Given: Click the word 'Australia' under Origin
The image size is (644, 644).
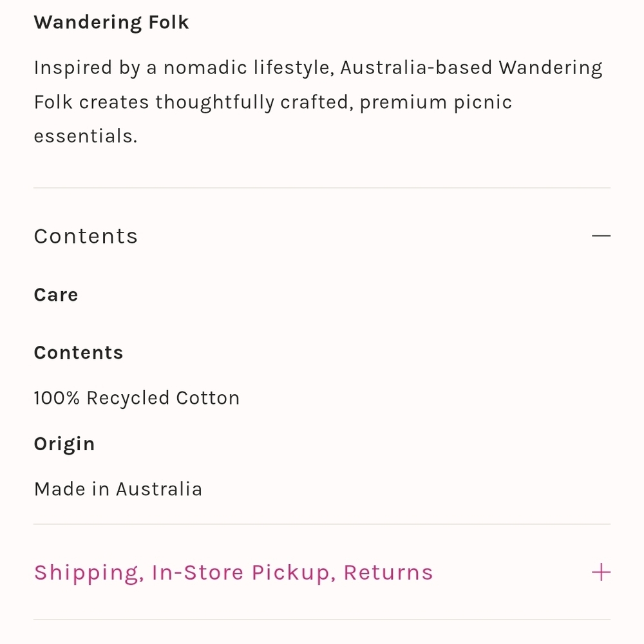Looking at the screenshot, I should (159, 489).
